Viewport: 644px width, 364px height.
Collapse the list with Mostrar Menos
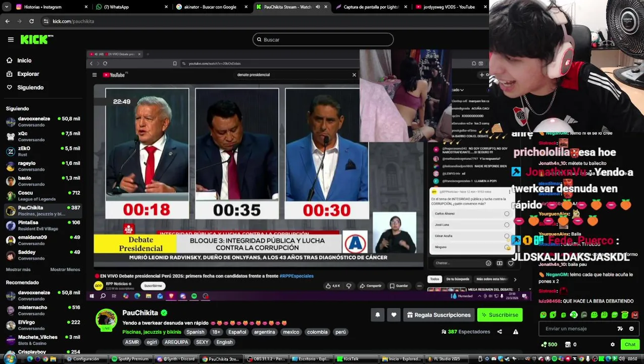tap(65, 269)
